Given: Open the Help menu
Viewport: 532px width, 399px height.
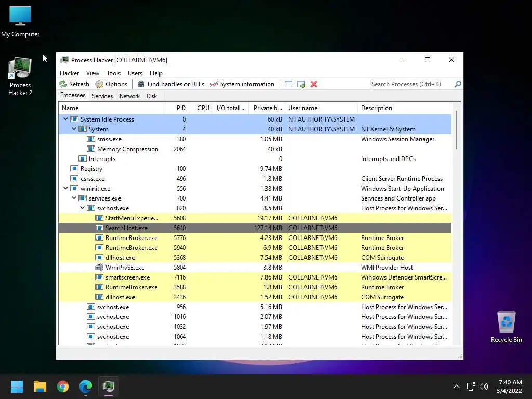Looking at the screenshot, I should coord(156,73).
